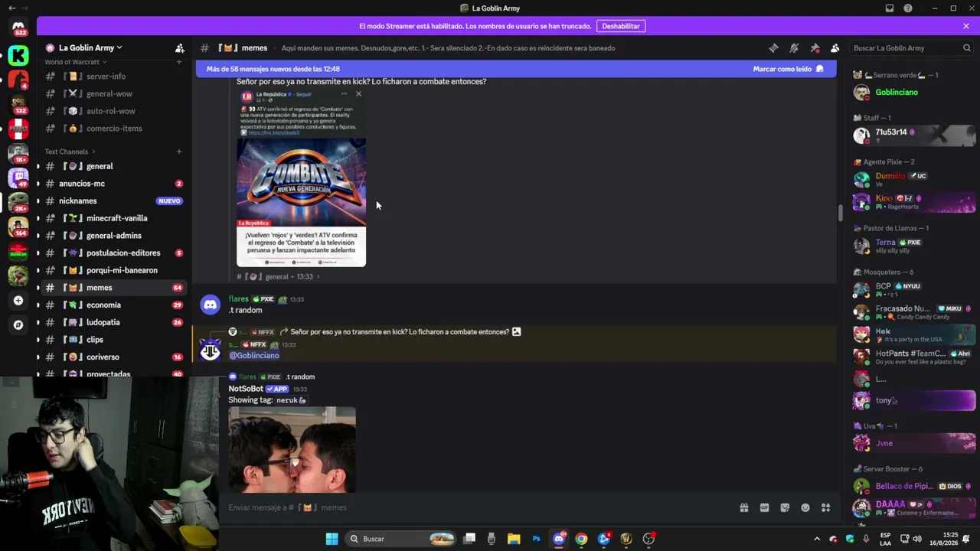
Task: Click Marcar como leído button
Action: coord(788,69)
